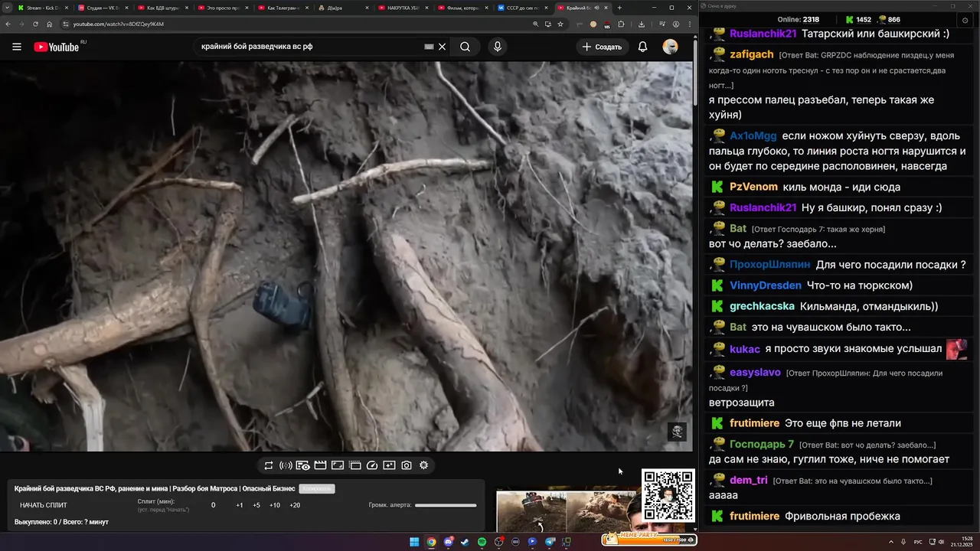
Task: Open Chrome extensions puzzle icon
Action: pyautogui.click(x=622, y=24)
